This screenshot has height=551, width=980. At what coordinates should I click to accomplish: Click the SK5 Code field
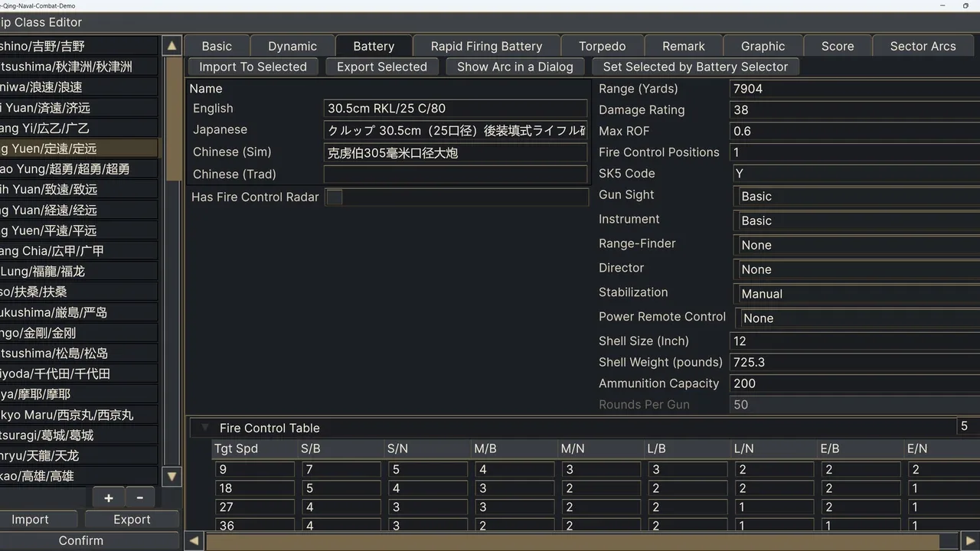tap(854, 174)
